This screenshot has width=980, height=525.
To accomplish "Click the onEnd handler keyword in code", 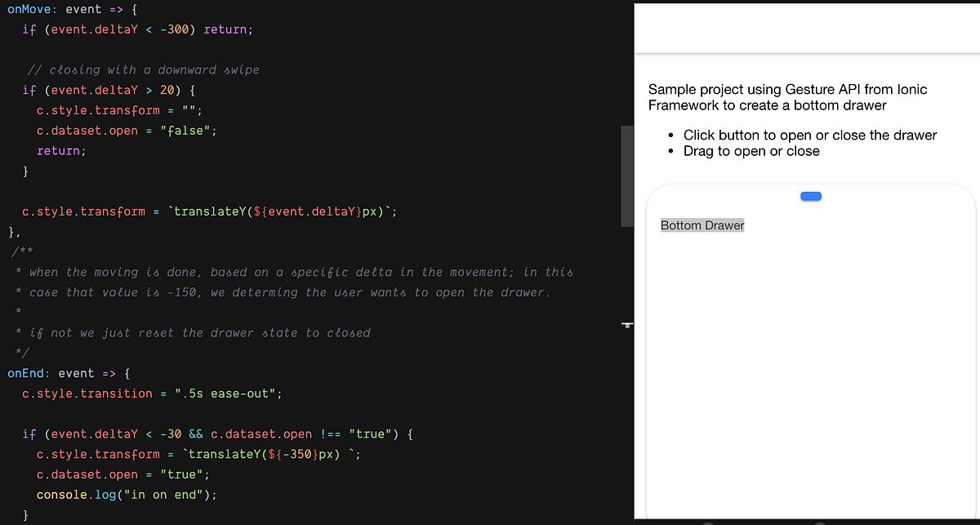I will point(27,373).
